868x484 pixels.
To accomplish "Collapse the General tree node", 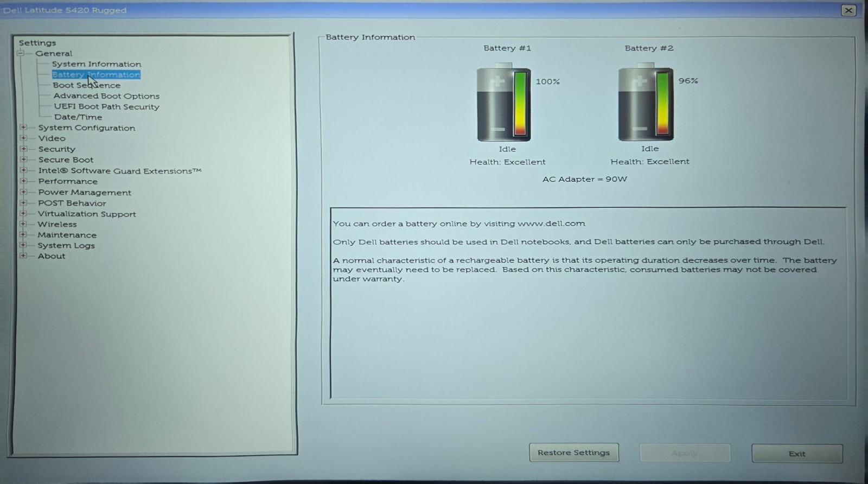I will coord(21,53).
